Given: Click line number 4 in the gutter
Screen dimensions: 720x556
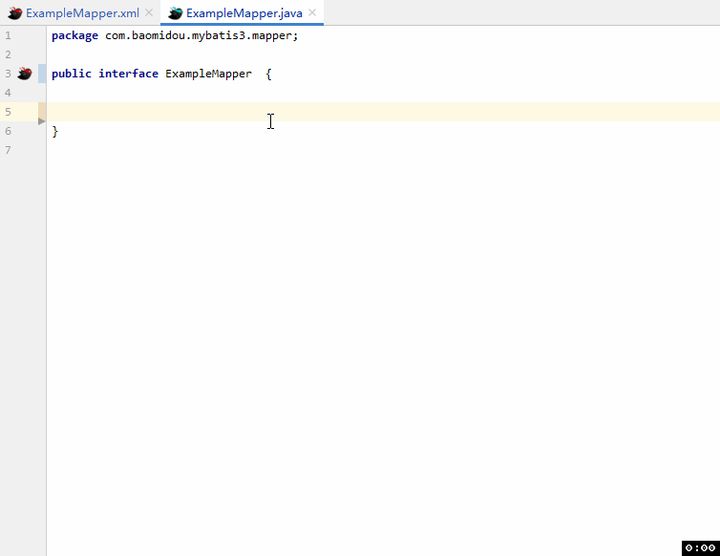Looking at the screenshot, I should coord(8,93).
